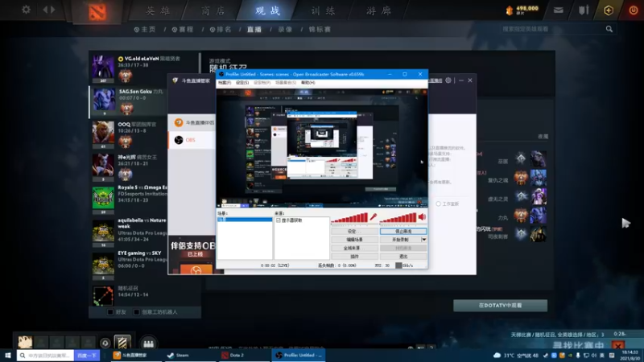Image resolution: width=644 pixels, height=362 pixels.
Task: Open the 设定(S) menu in OBS
Action: coord(242,83)
